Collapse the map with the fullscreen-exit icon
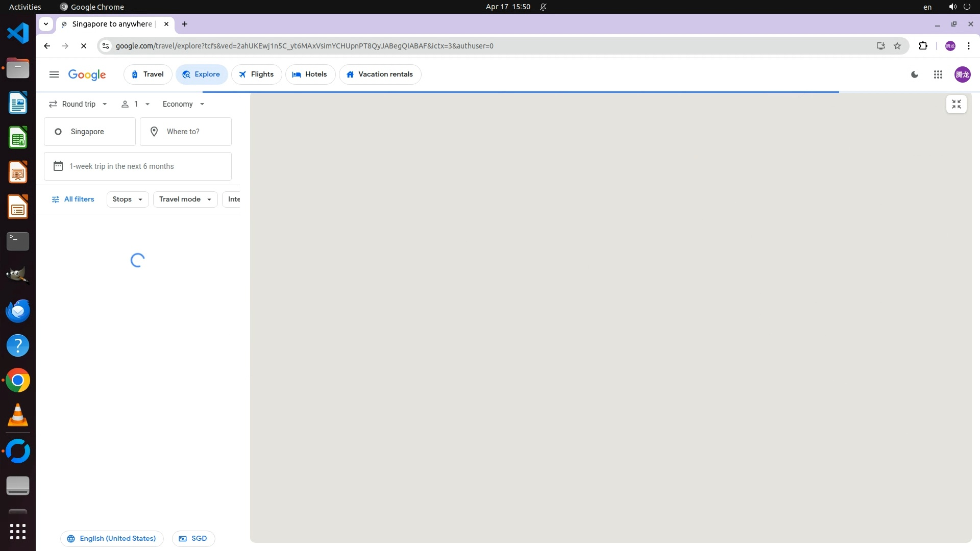This screenshot has height=551, width=980. click(956, 104)
